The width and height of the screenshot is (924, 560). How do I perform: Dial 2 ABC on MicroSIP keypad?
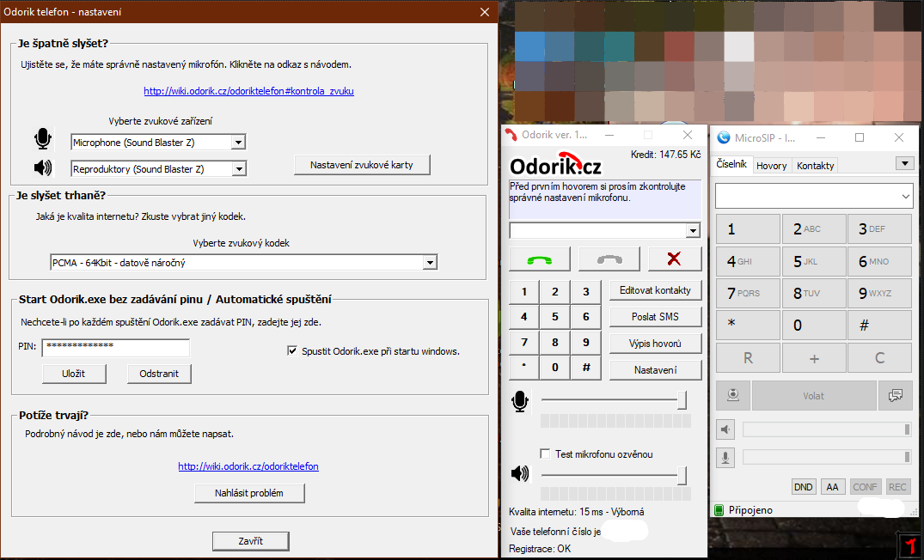813,229
